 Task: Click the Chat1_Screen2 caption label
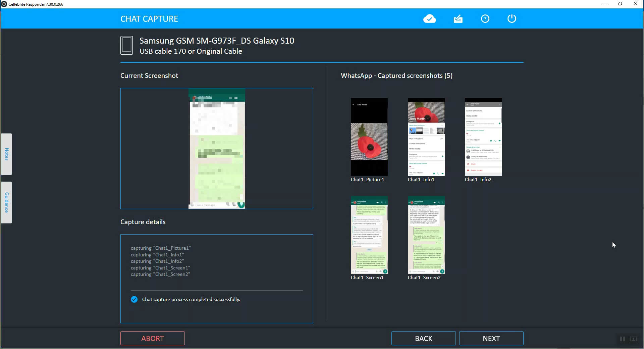[x=424, y=278]
